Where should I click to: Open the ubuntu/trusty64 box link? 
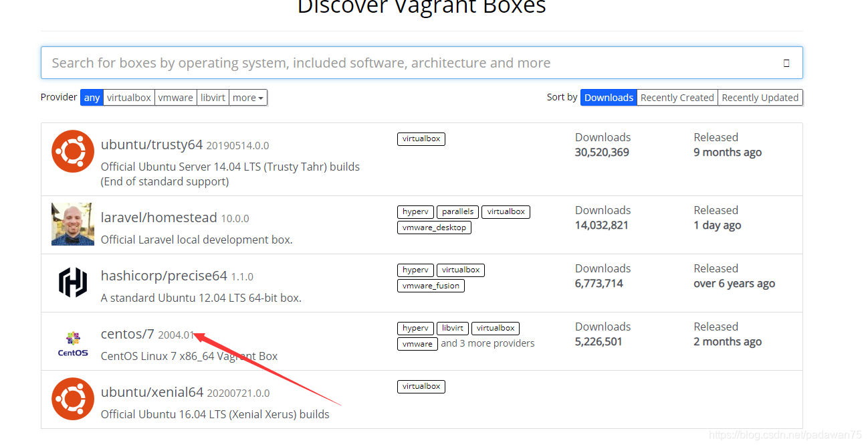click(152, 145)
